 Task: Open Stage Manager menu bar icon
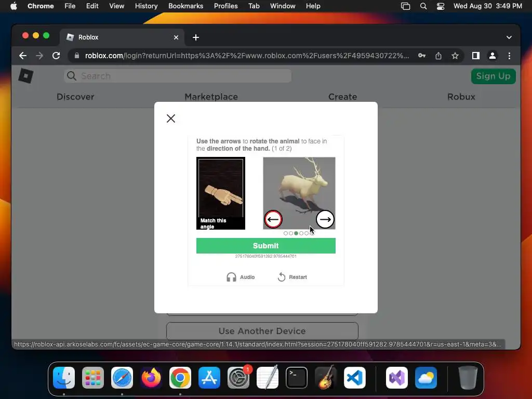[405, 6]
